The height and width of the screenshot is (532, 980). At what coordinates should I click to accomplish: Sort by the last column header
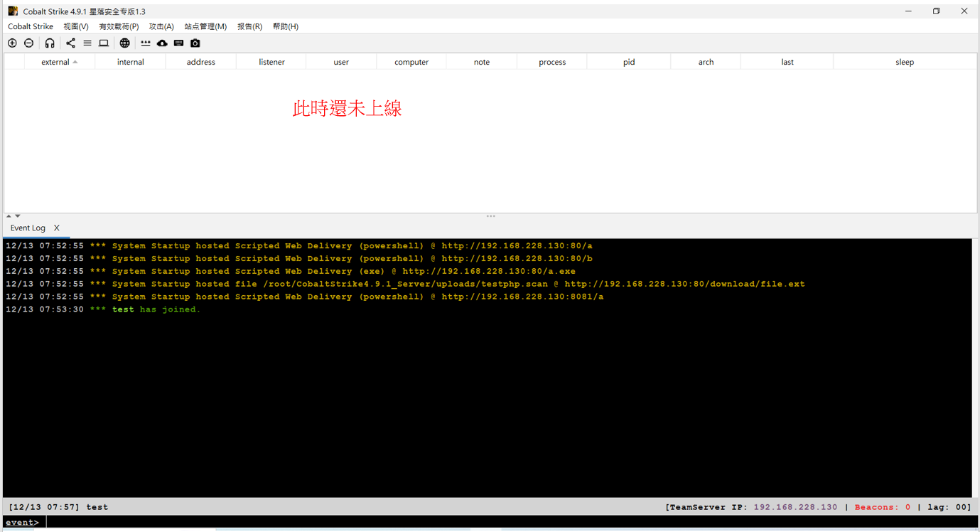click(x=787, y=62)
